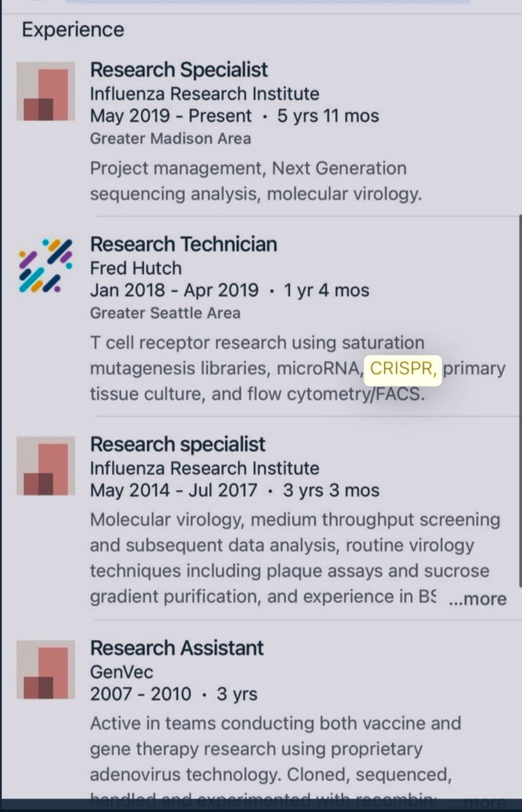Click Influenza Research Institute under Research Specialist
522x812 pixels.
tap(204, 93)
